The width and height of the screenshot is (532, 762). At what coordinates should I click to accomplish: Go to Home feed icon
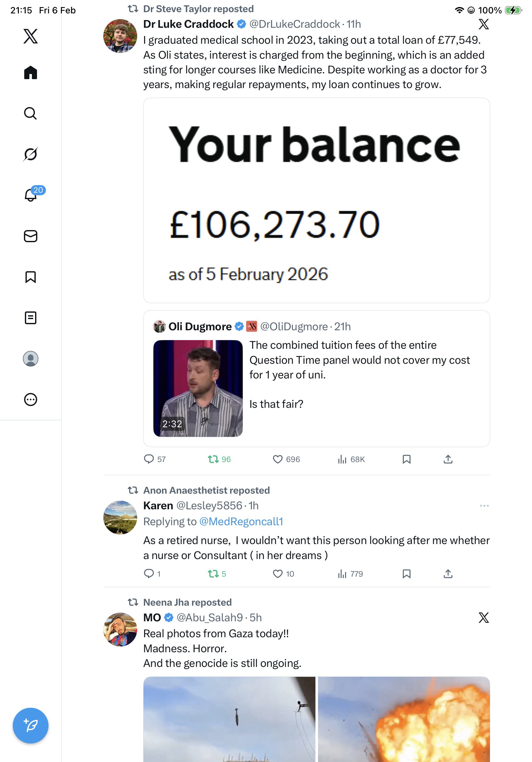point(31,73)
